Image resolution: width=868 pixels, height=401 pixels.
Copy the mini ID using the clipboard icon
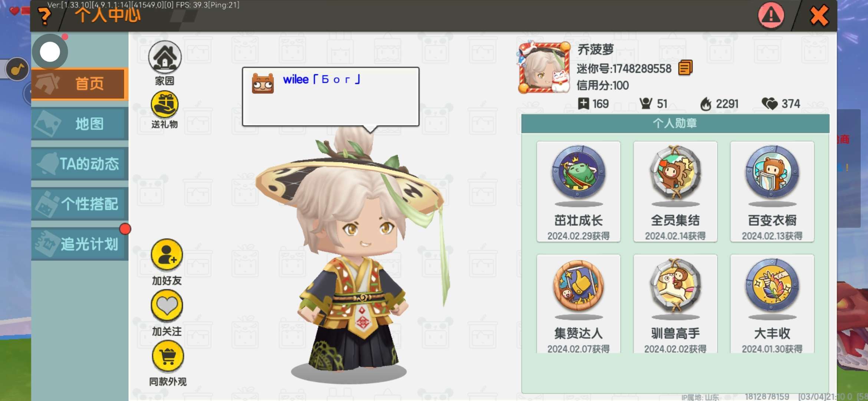pos(685,68)
